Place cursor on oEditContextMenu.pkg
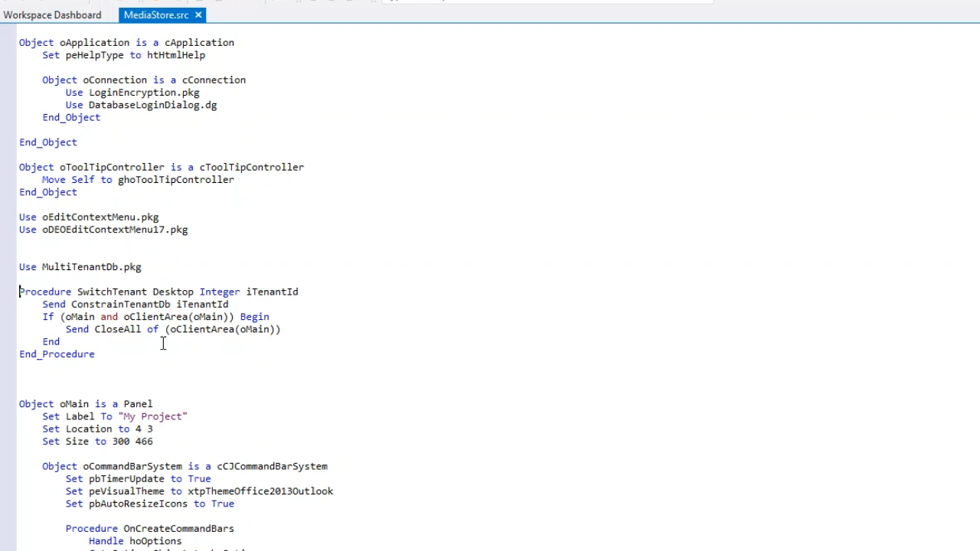Image resolution: width=980 pixels, height=551 pixels. point(100,217)
